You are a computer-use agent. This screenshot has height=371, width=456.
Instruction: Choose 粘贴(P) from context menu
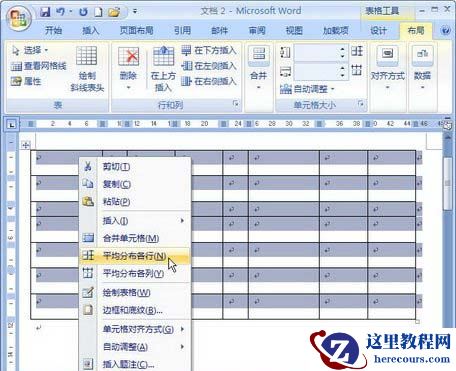[x=135, y=201]
